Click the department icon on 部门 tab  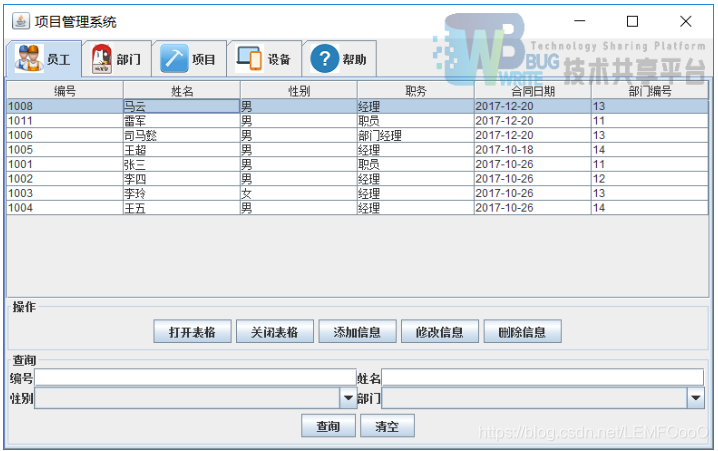click(x=102, y=59)
